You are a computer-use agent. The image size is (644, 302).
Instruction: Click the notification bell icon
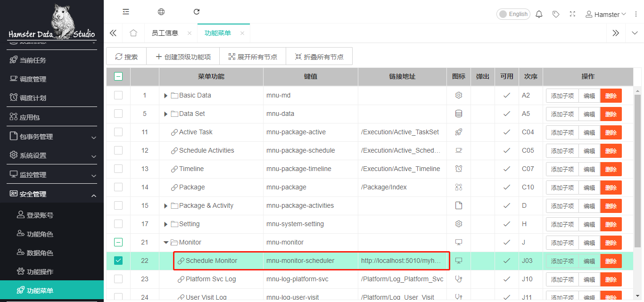tap(539, 14)
